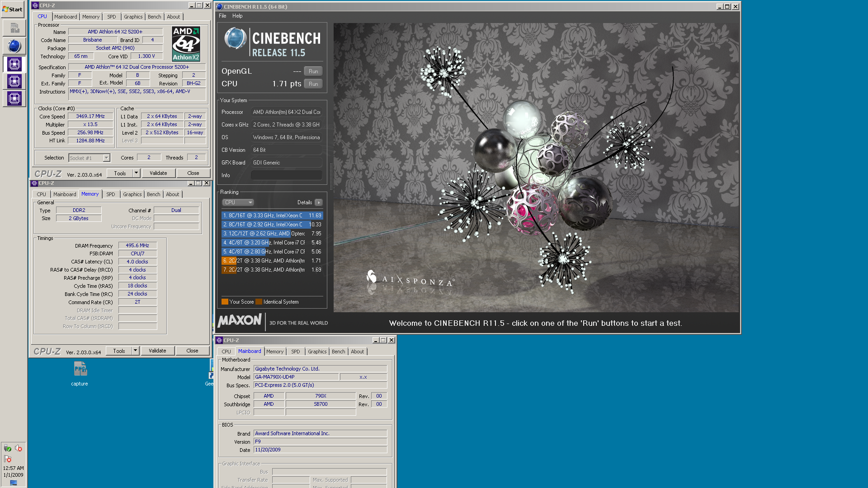Screen dimensions: 868x488
Task: Open About tab in the Memory-tab CPU-Z window
Action: coord(173,194)
